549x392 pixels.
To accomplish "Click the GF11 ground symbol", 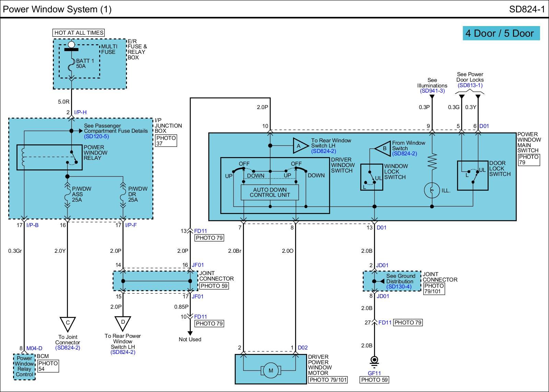I will click(x=374, y=361).
